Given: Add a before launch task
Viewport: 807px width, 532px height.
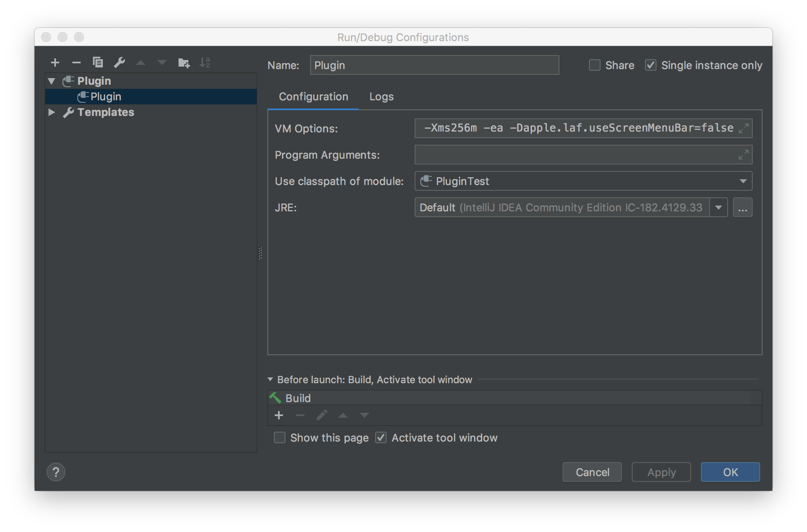Looking at the screenshot, I should [x=279, y=415].
